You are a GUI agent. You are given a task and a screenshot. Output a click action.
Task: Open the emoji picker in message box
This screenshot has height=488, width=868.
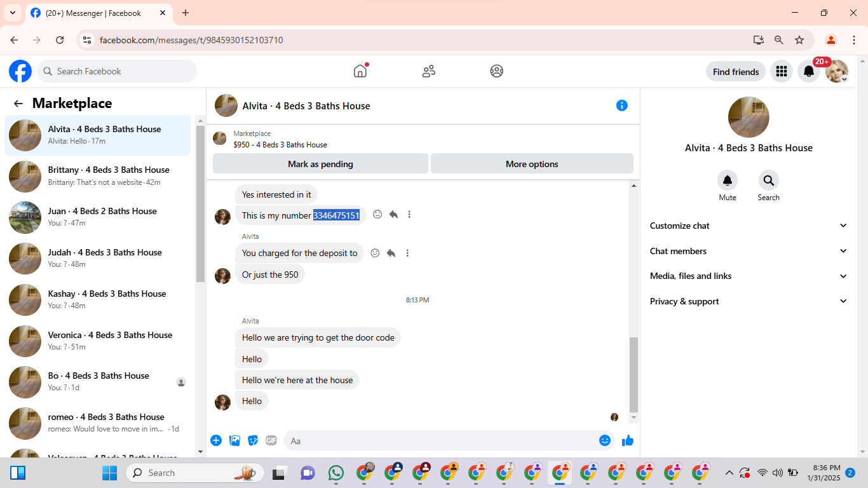605,440
